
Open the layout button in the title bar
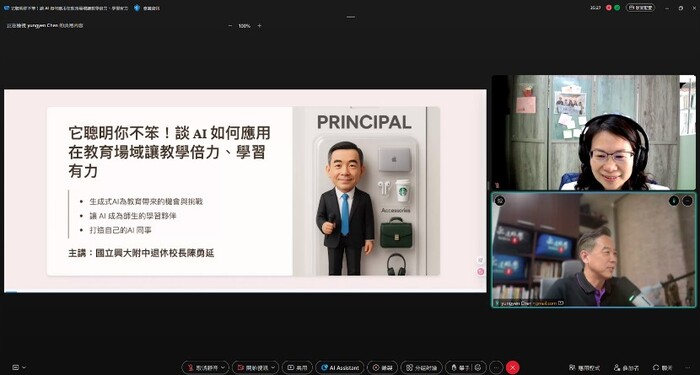point(640,8)
